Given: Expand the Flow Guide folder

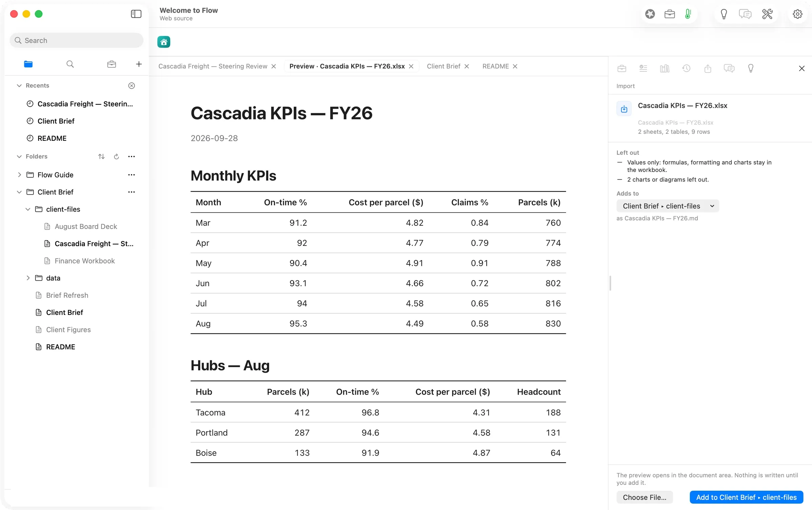Looking at the screenshot, I should 19,175.
